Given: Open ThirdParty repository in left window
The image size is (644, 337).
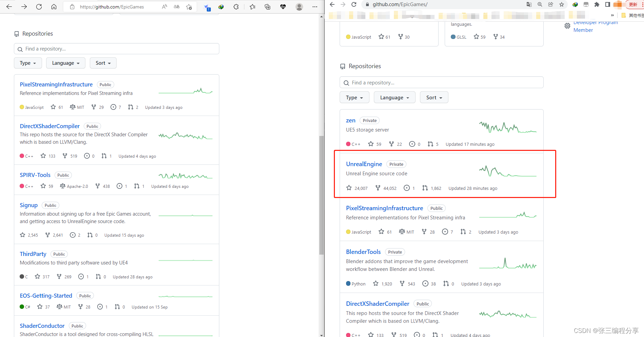Looking at the screenshot, I should tap(33, 254).
